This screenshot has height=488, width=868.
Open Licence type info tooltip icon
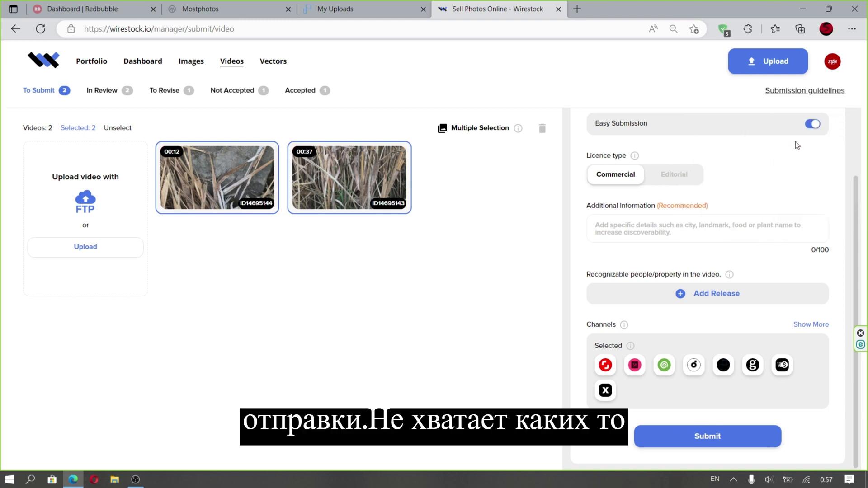pos(634,156)
